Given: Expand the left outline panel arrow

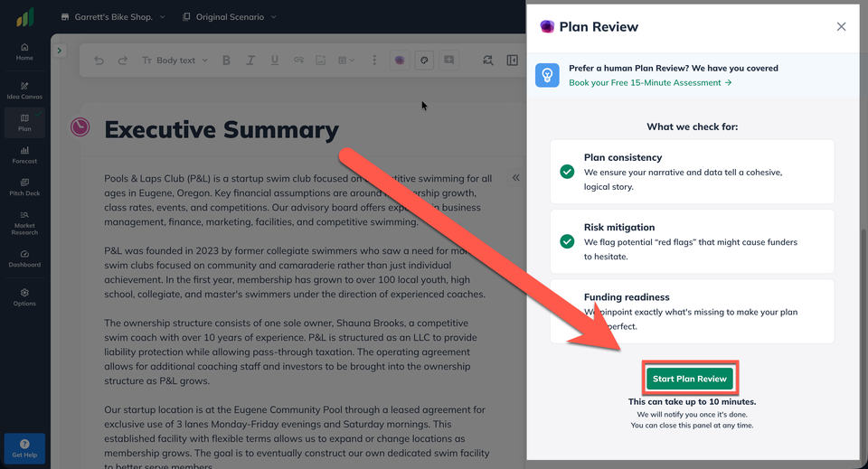Looking at the screenshot, I should pyautogui.click(x=60, y=51).
